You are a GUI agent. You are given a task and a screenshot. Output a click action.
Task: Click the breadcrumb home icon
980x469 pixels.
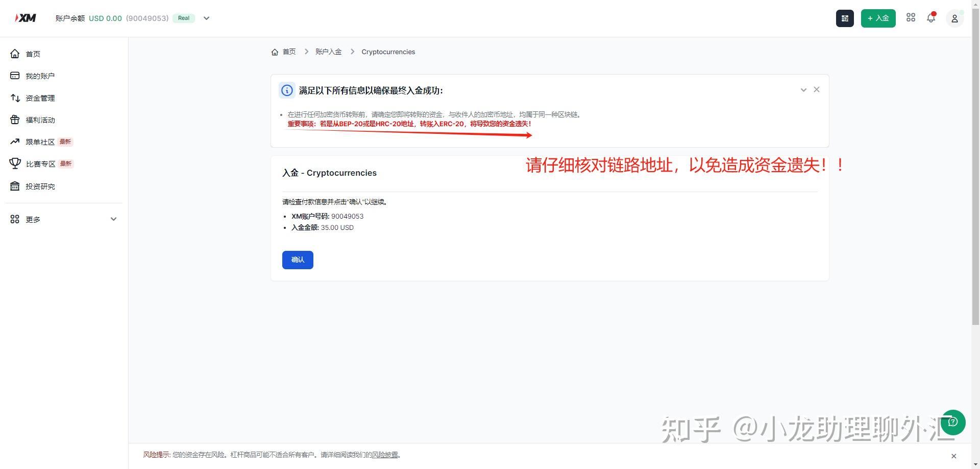pyautogui.click(x=275, y=52)
